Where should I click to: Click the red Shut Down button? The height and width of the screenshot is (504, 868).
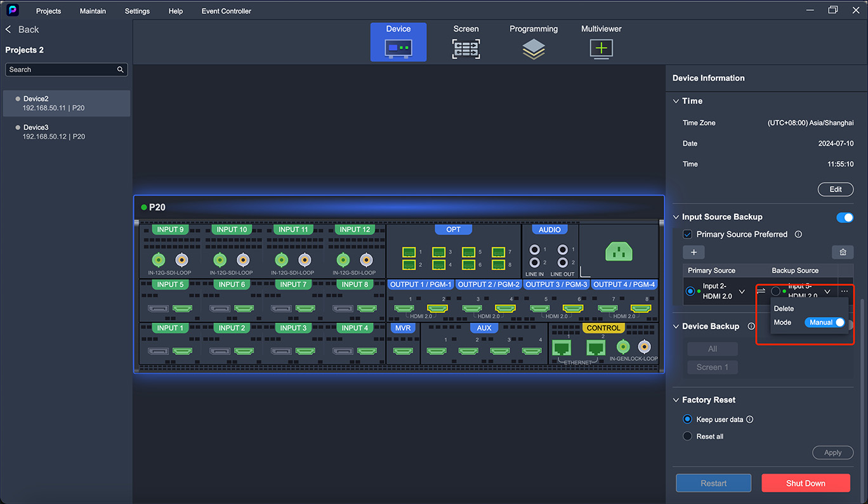point(806,483)
